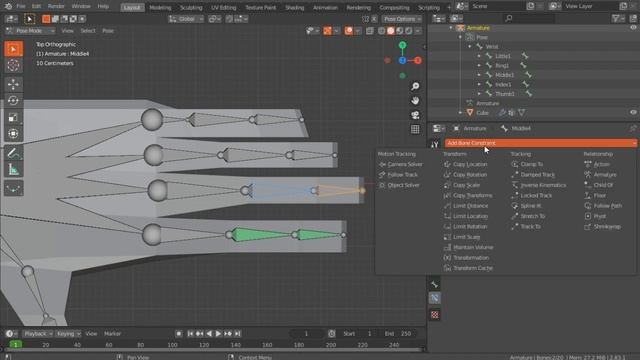Toggle use preview range clock icon

332,333
